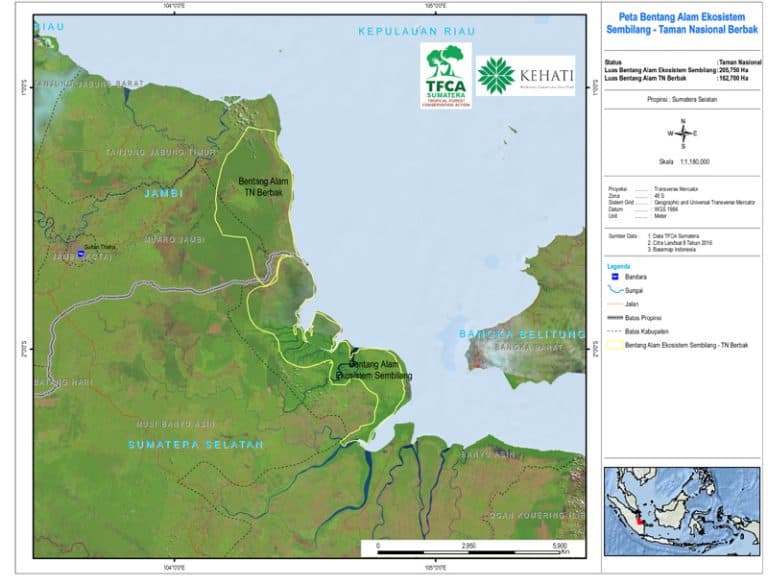Click the map title Peta Bentang Alam
Image resolution: width=768 pixels, height=586 pixels.
tap(683, 24)
